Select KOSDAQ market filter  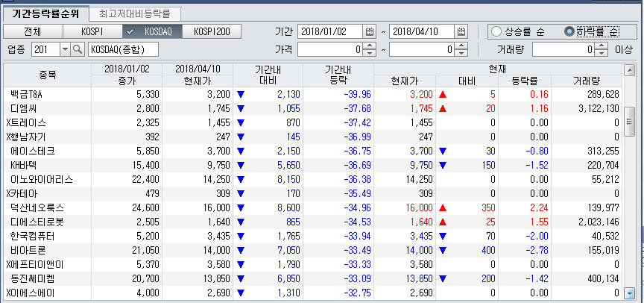coord(152,31)
